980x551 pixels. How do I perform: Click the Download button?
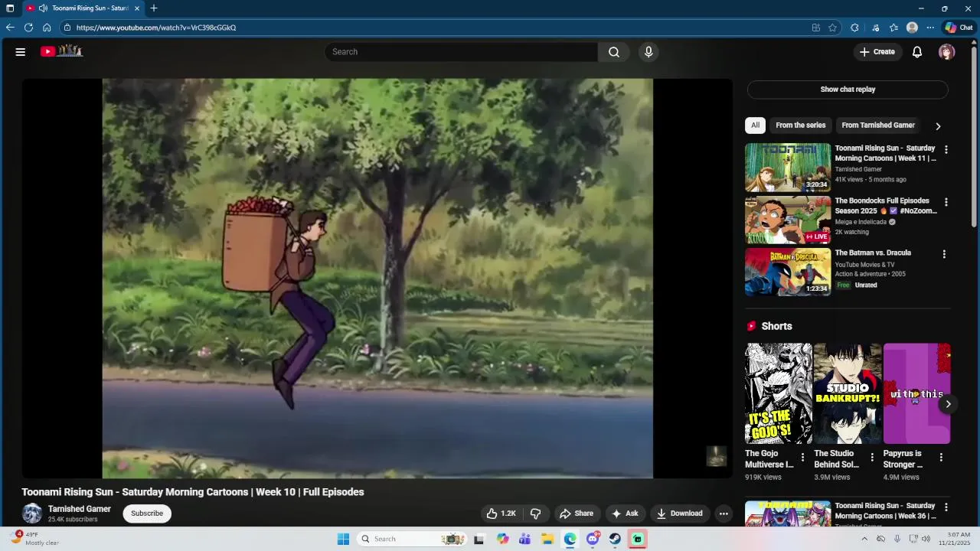[679, 514]
